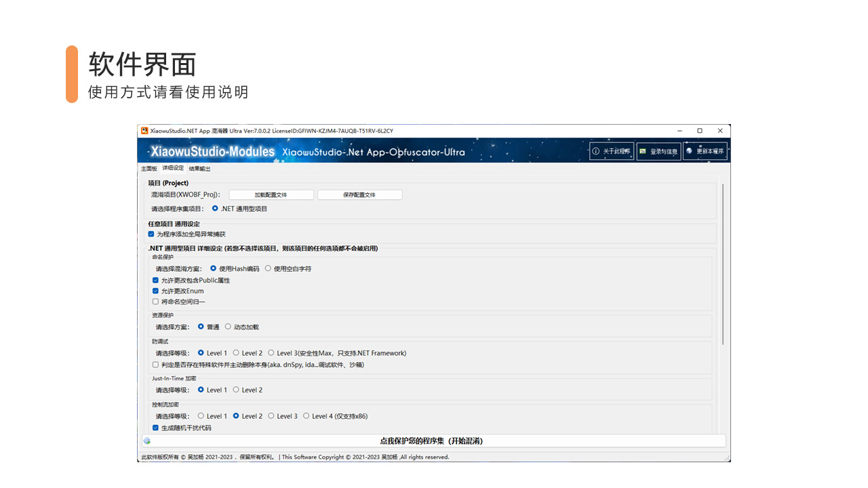Click the 项目 (Project) section heading

pyautogui.click(x=168, y=183)
